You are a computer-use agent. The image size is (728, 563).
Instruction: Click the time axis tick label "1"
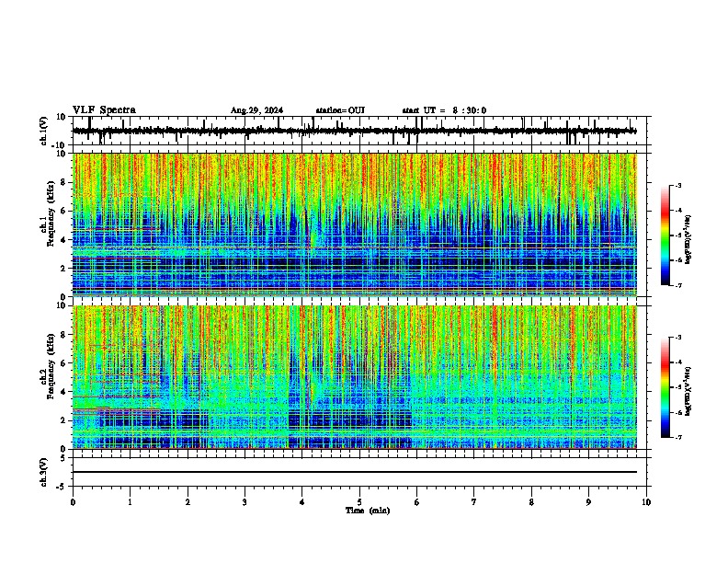click(x=130, y=502)
